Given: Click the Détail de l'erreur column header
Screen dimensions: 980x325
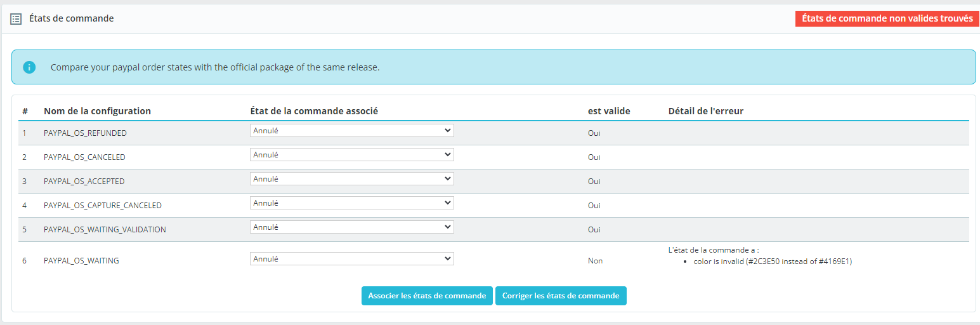Looking at the screenshot, I should 706,111.
